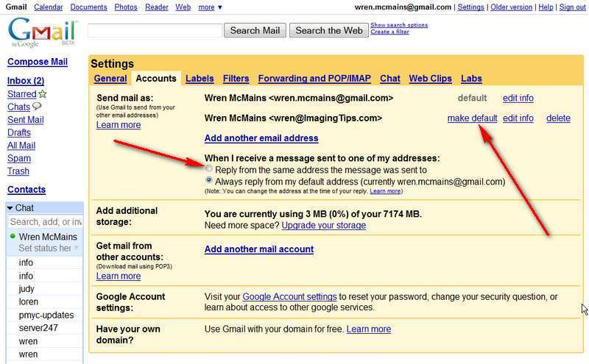Image resolution: width=589 pixels, height=364 pixels.
Task: Open the Labs tab
Action: pyautogui.click(x=471, y=79)
